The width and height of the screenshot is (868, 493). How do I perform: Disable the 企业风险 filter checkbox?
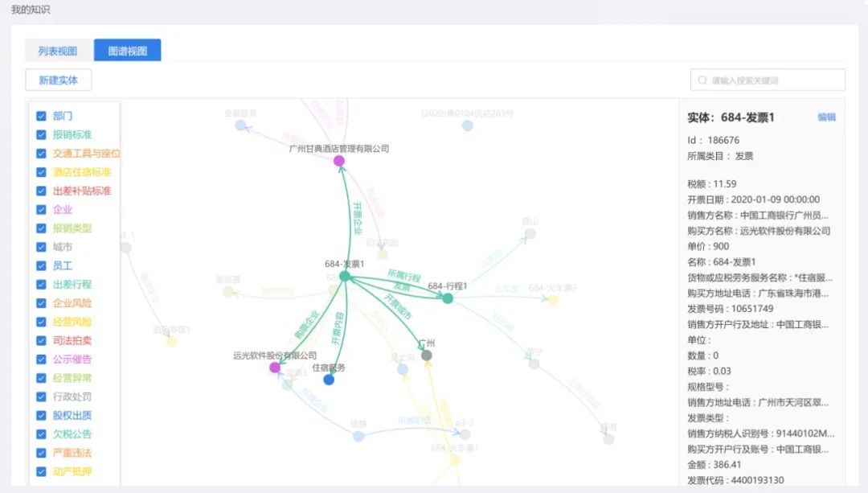tap(41, 303)
